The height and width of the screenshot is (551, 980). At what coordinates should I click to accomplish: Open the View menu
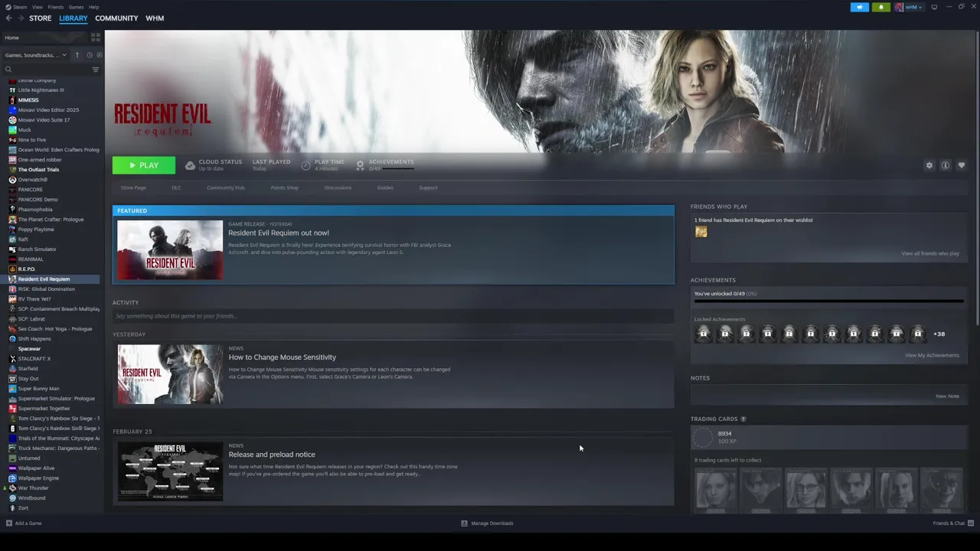[37, 7]
